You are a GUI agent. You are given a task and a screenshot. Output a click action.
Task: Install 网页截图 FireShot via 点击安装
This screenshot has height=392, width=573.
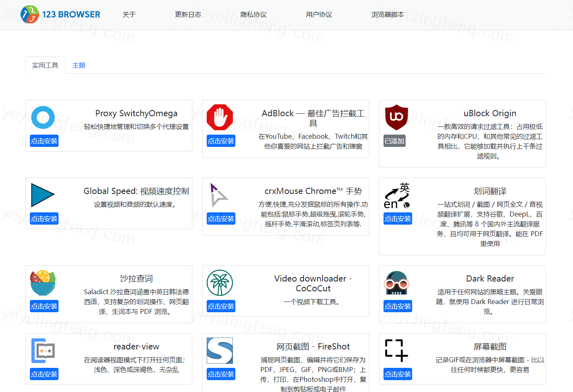point(221,374)
